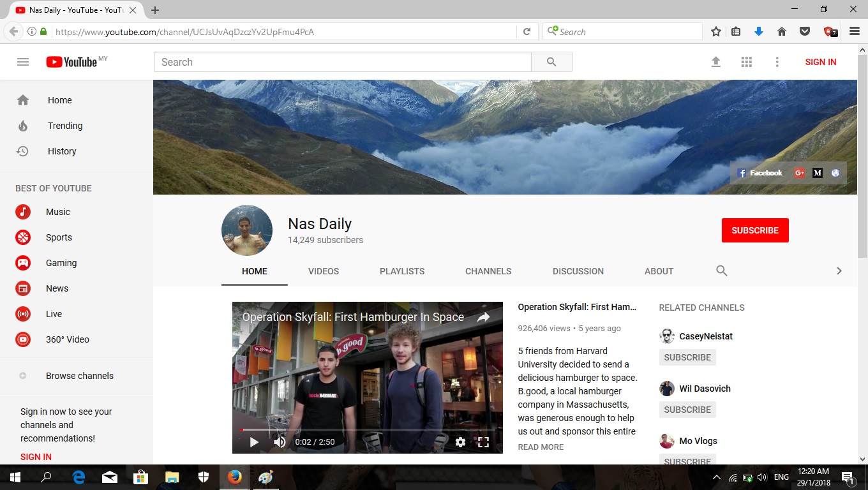Open video player settings gear

tap(460, 442)
